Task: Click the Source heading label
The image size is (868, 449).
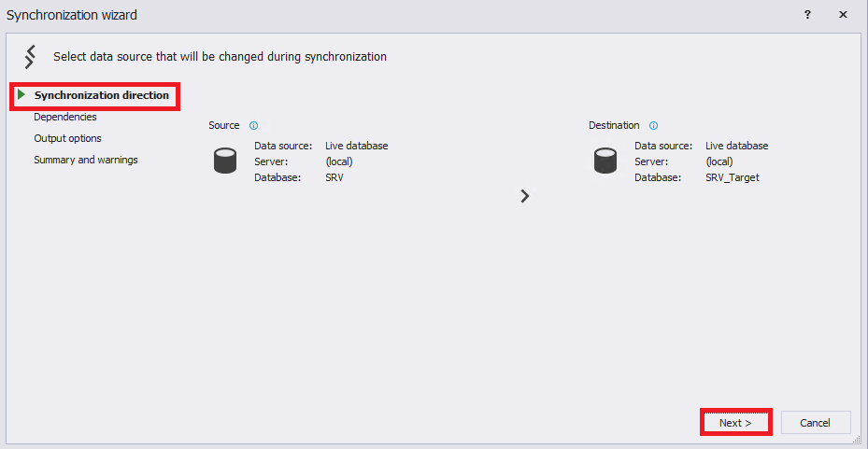Action: [224, 125]
